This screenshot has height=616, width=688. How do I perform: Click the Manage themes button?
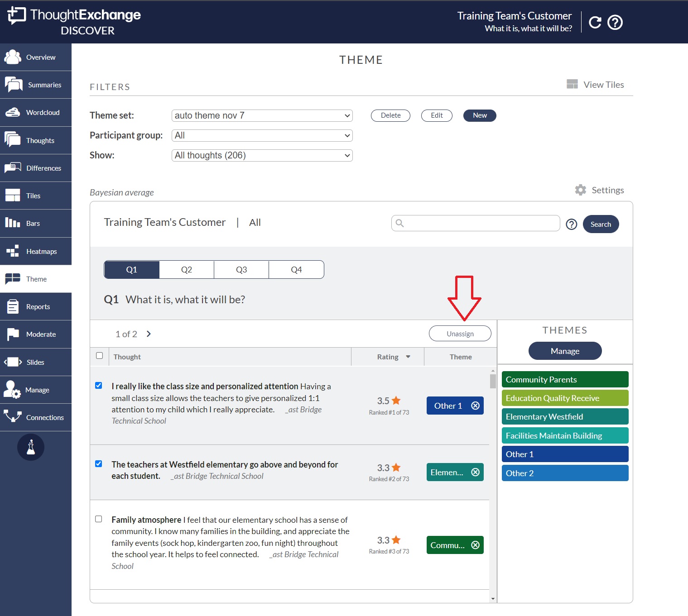tap(565, 351)
